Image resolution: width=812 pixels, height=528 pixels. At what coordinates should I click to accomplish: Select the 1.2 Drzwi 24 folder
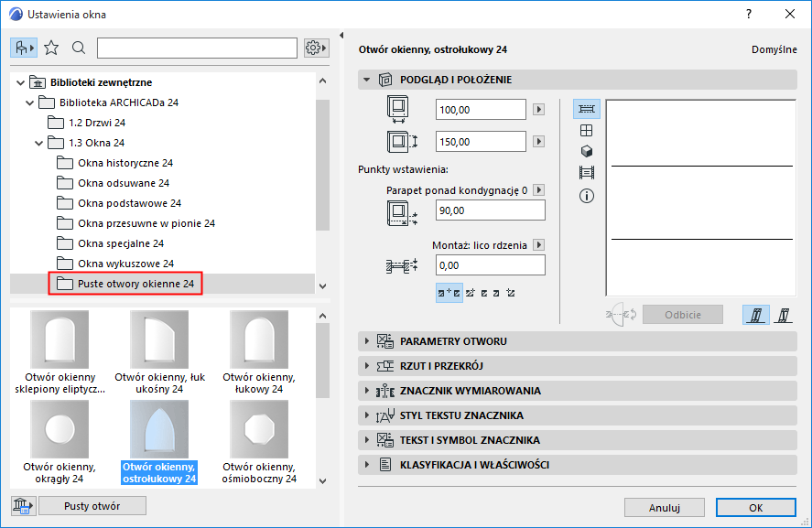pyautogui.click(x=86, y=123)
